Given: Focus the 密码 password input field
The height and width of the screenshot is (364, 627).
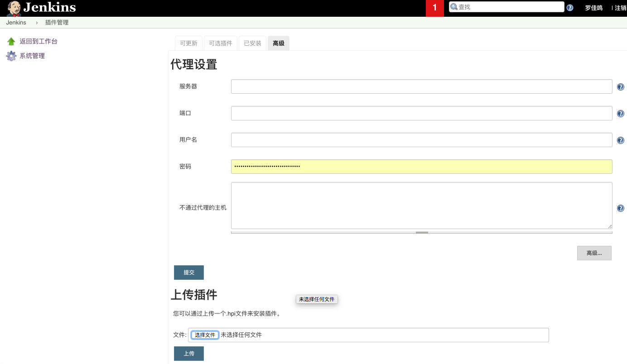Looking at the screenshot, I should pyautogui.click(x=421, y=167).
